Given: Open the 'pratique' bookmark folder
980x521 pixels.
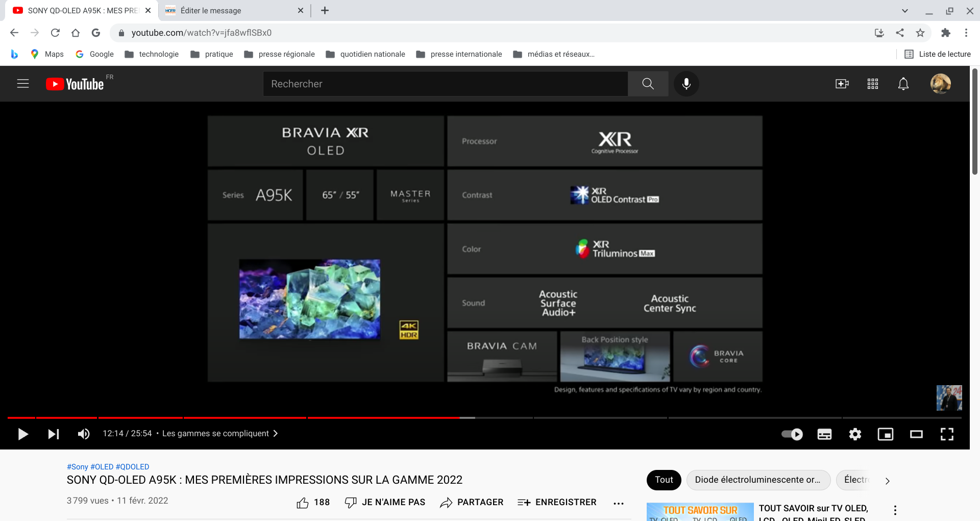Looking at the screenshot, I should point(212,54).
